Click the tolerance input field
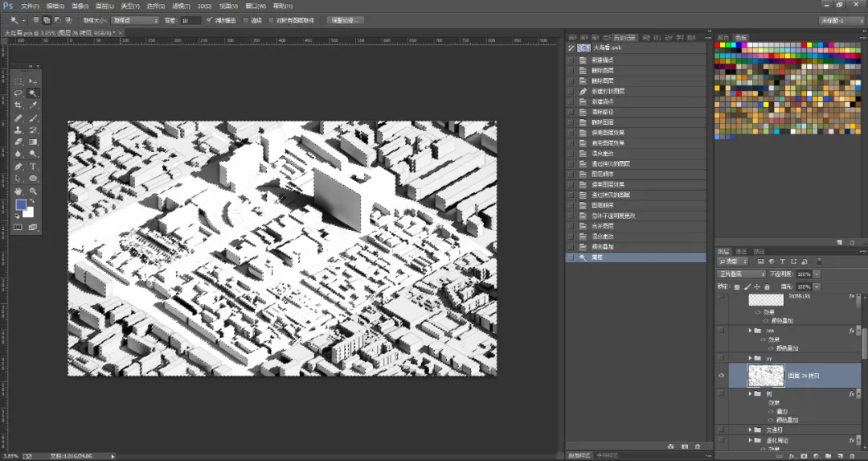This screenshot has height=461, width=868. (191, 20)
